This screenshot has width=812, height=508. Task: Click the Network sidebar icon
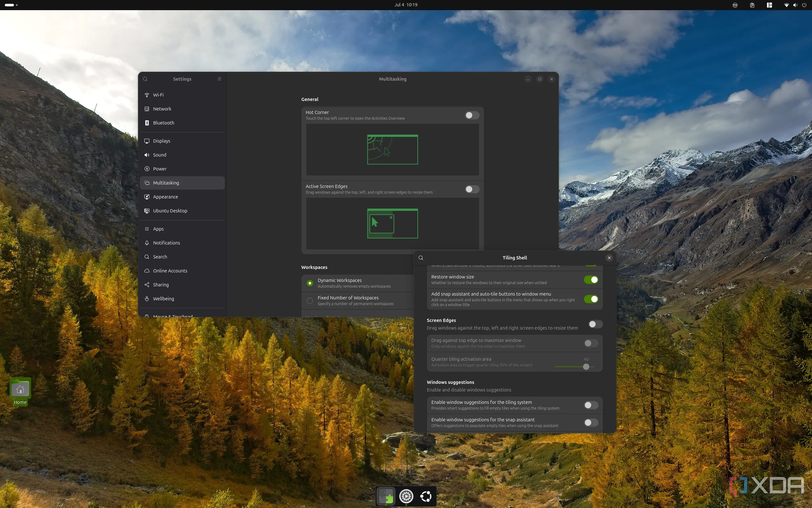(147, 109)
